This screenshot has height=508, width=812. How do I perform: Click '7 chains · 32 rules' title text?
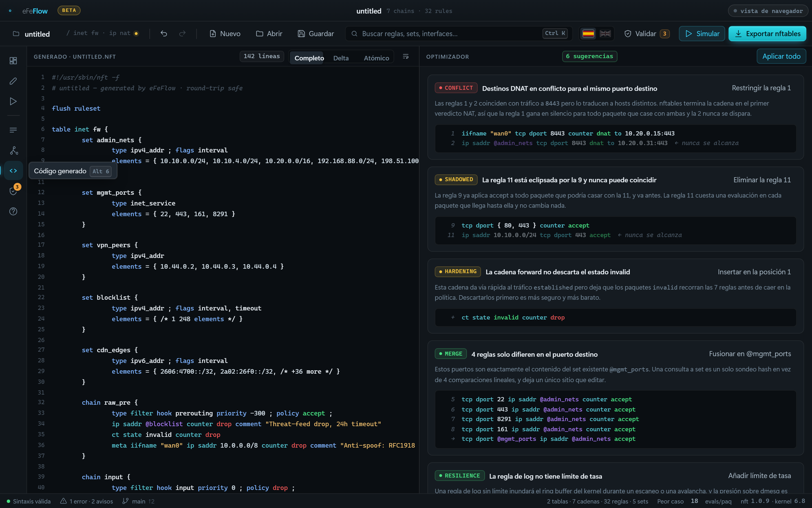click(419, 11)
